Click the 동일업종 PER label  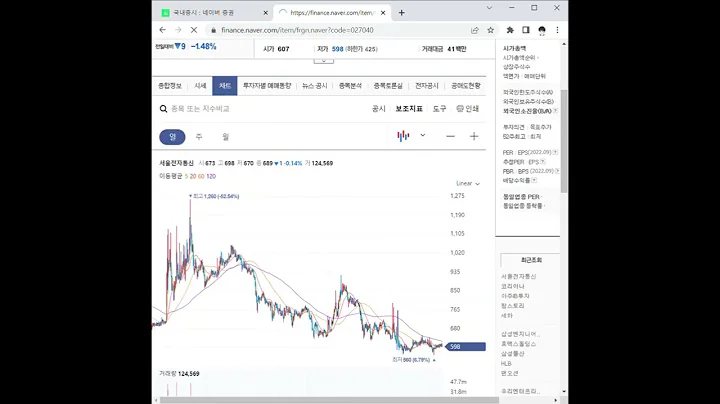point(521,196)
